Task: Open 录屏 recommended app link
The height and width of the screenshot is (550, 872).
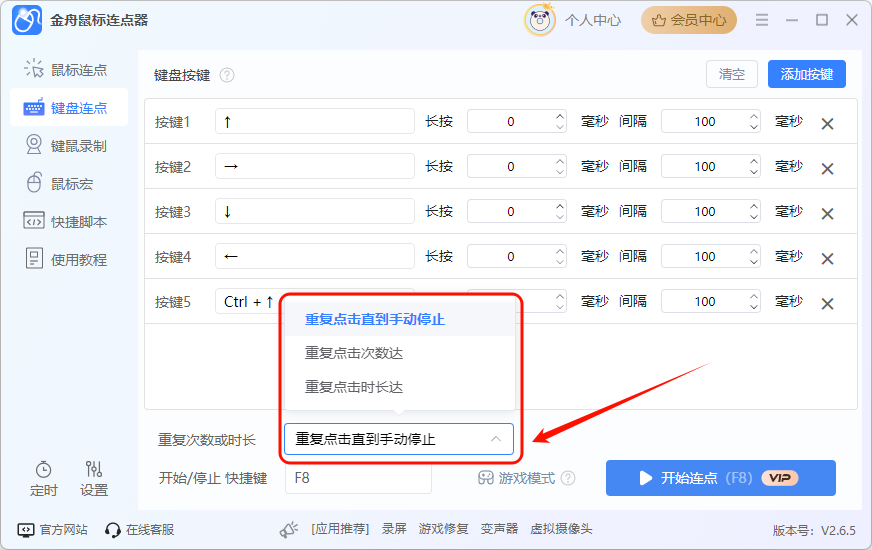Action: (x=394, y=529)
